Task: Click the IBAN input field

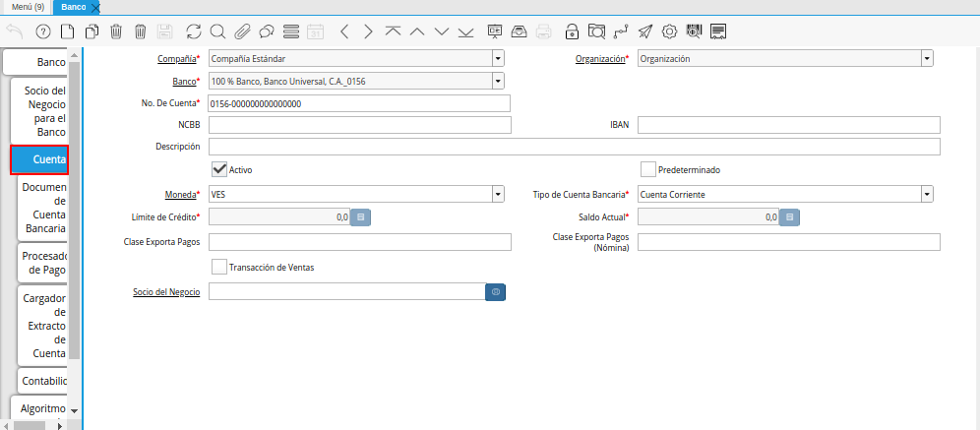Action: [x=788, y=125]
